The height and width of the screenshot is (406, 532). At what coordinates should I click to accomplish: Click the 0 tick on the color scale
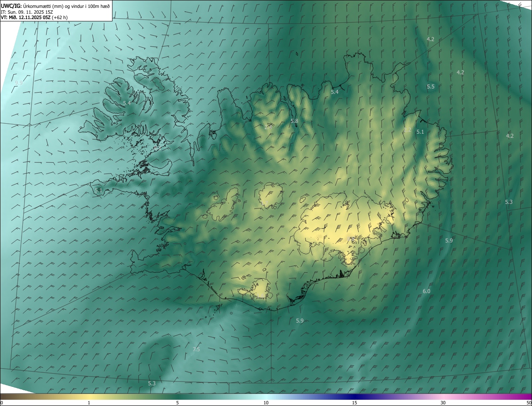click(x=2, y=403)
